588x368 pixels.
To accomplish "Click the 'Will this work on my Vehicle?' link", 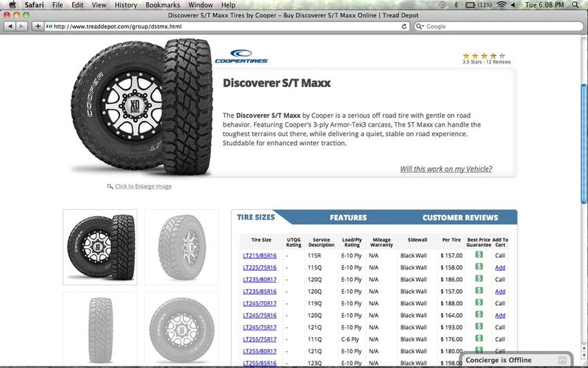I will pos(446,169).
